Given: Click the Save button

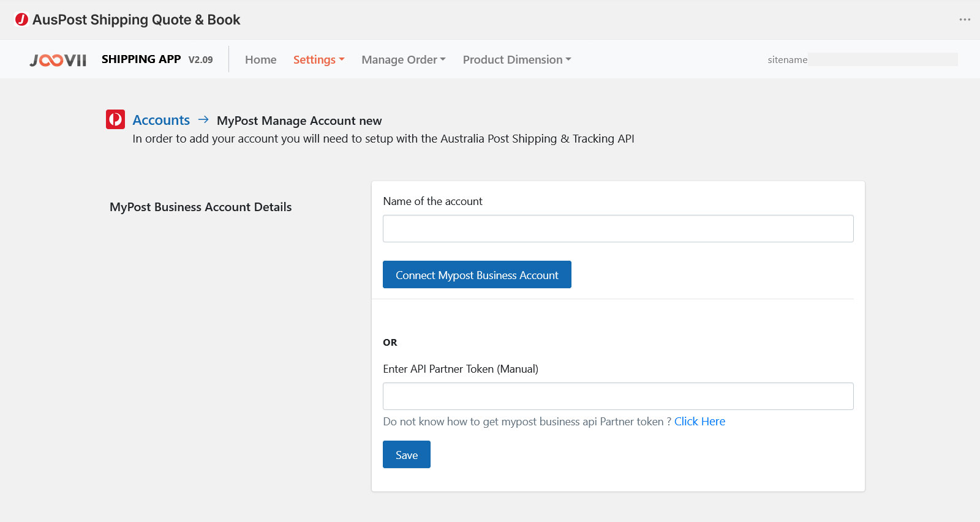Looking at the screenshot, I should tap(406, 455).
